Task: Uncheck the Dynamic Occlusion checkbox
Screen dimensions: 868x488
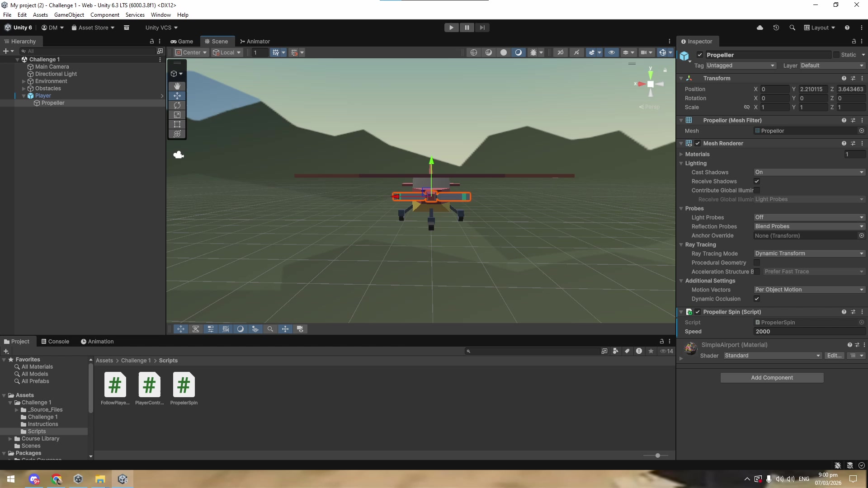Action: [x=757, y=299]
